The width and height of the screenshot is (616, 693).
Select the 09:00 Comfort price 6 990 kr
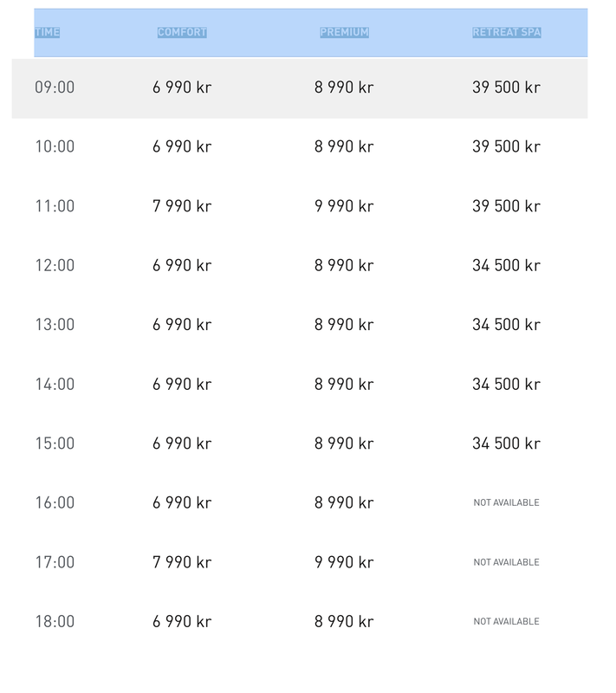coord(182,87)
